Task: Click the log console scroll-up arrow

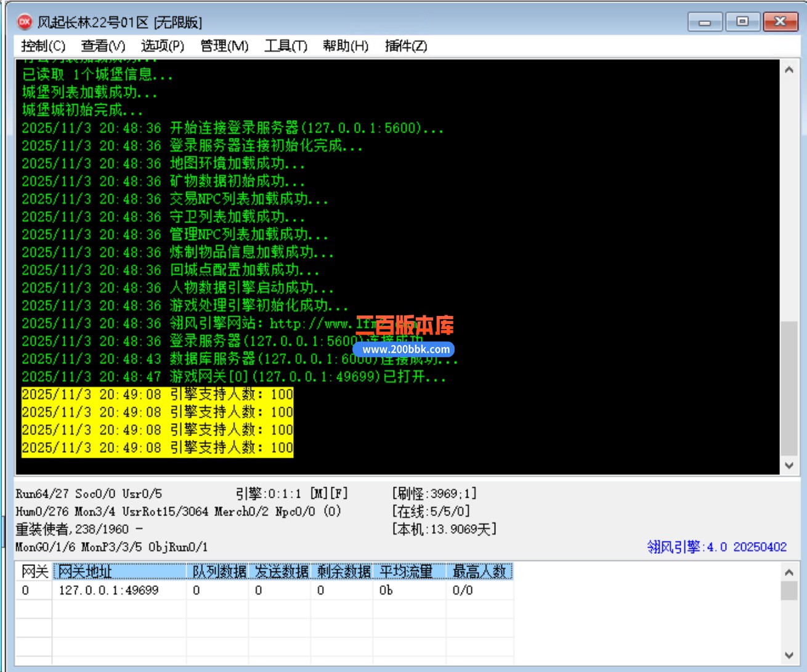Action: [x=789, y=70]
